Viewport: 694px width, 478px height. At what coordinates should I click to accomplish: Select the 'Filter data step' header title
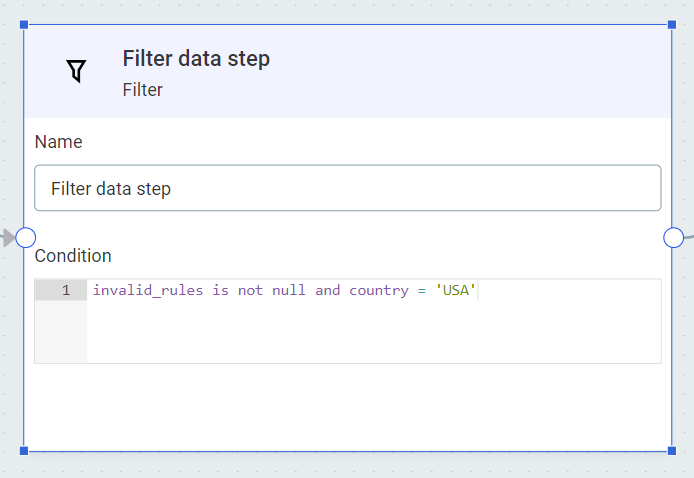tap(196, 59)
